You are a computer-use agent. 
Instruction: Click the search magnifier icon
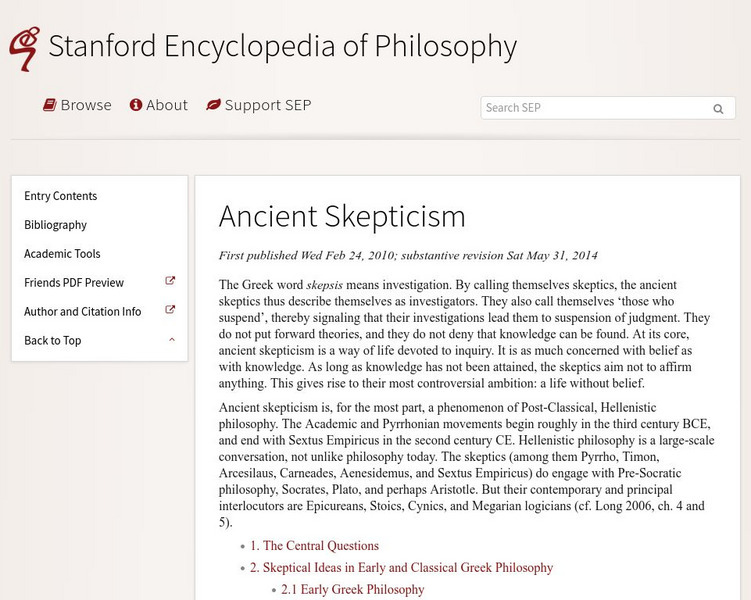tap(717, 109)
